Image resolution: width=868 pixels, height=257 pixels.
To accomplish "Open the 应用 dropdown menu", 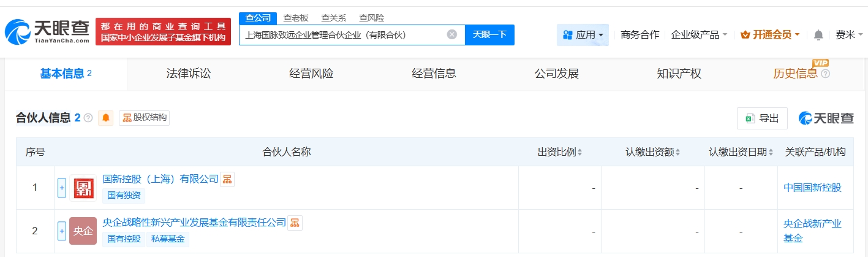I will 583,35.
